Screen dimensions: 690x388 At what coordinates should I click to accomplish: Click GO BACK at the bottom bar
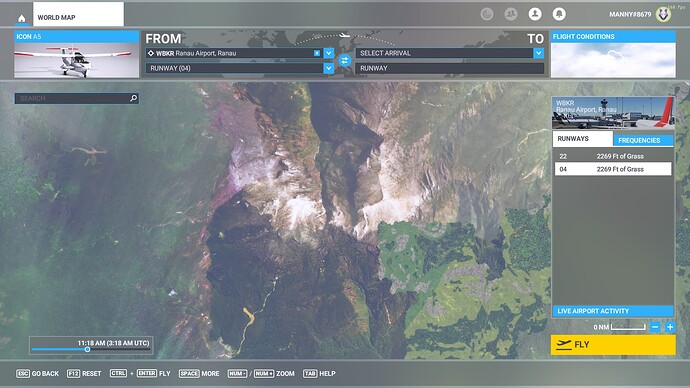[x=37, y=373]
